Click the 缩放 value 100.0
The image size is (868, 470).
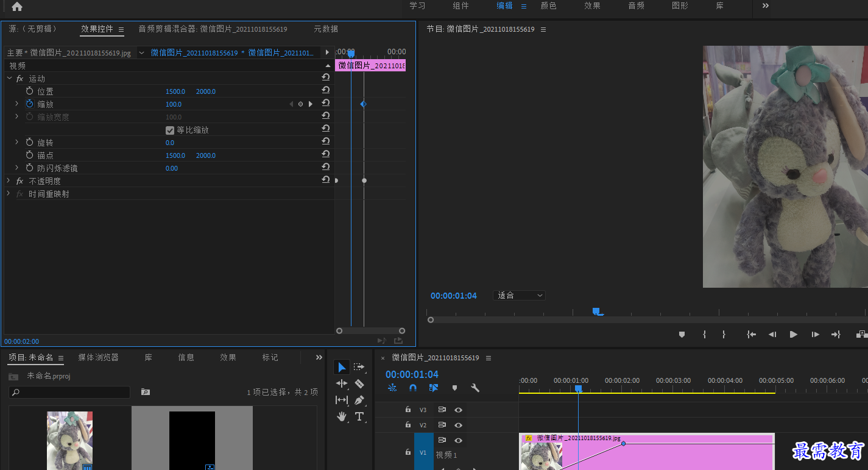point(174,104)
